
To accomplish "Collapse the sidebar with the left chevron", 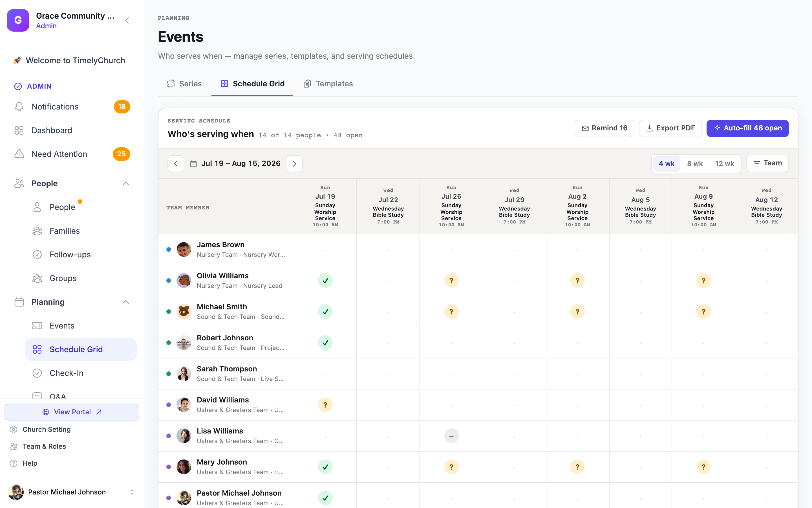I will (x=127, y=20).
